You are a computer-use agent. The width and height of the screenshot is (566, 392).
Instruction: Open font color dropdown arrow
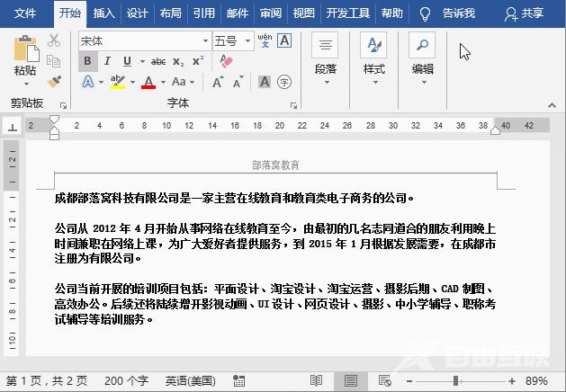tap(163, 82)
